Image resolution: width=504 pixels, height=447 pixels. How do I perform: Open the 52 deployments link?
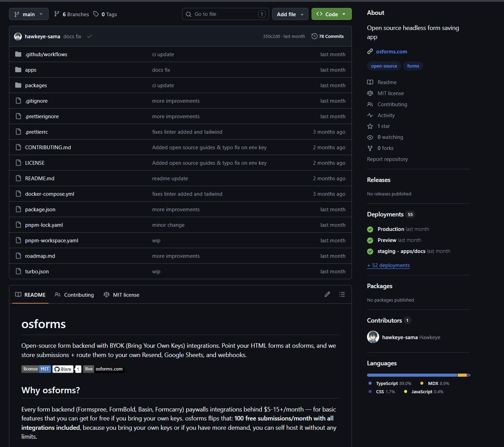pos(388,265)
